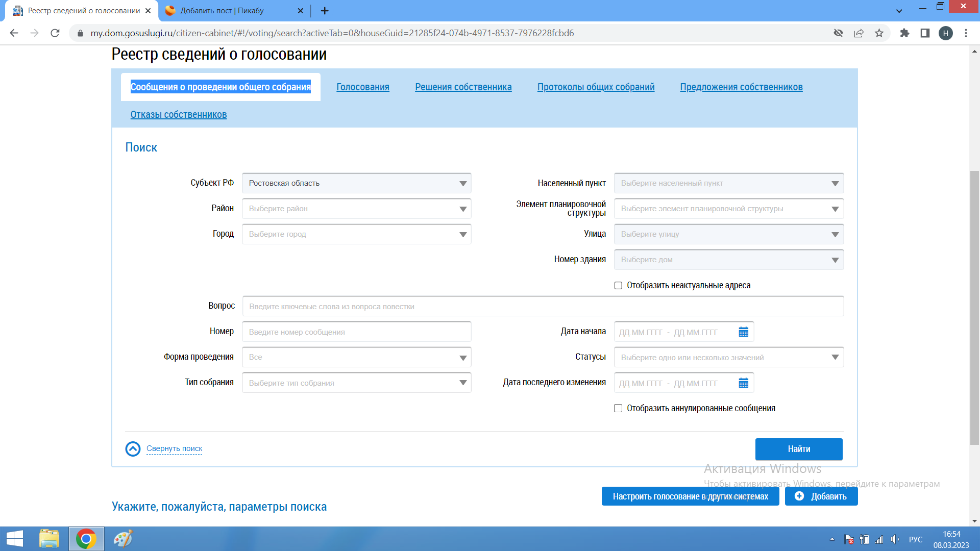
Task: Open the Номер здания dropdown
Action: [728, 260]
